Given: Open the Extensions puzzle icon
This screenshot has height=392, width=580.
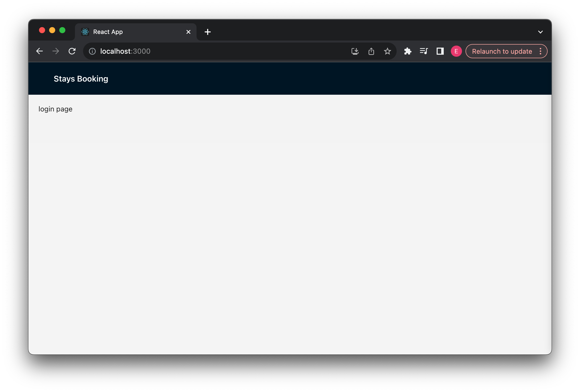Looking at the screenshot, I should (x=408, y=51).
